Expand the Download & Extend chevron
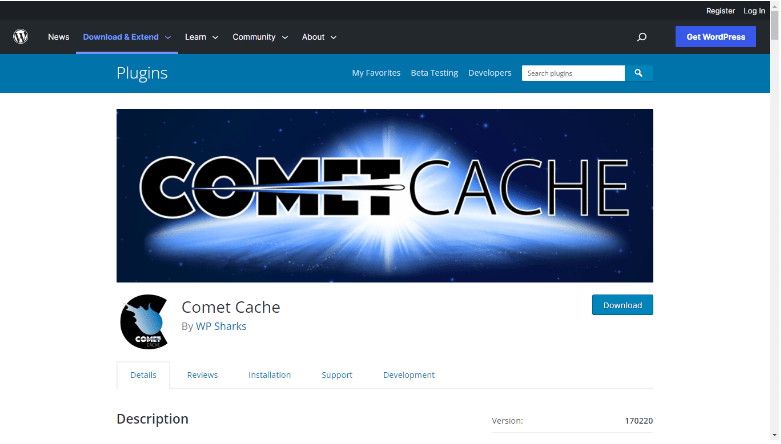The image size is (781, 444). [168, 37]
